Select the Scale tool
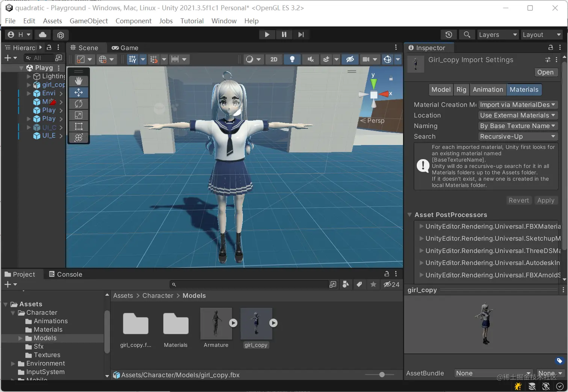 (x=79, y=115)
